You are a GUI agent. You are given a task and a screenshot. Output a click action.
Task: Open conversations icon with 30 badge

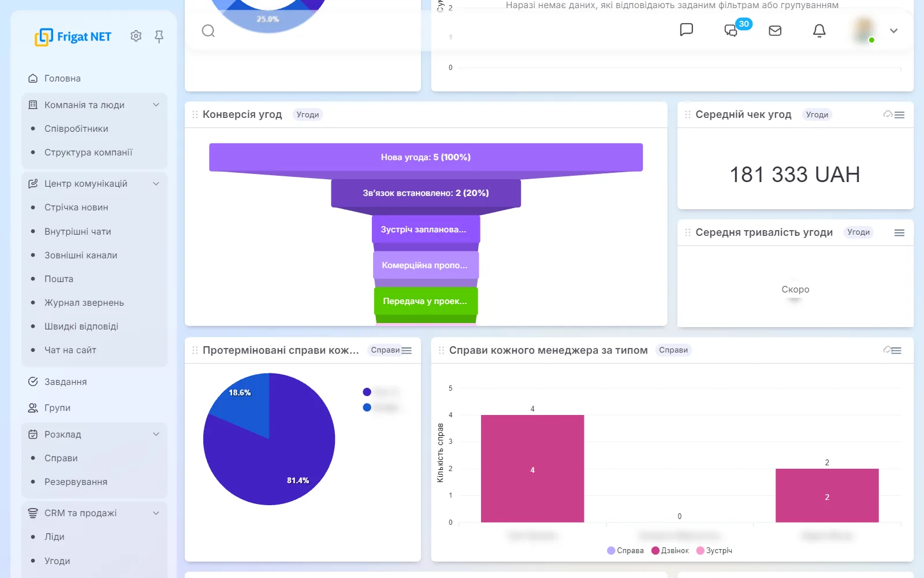click(x=732, y=30)
